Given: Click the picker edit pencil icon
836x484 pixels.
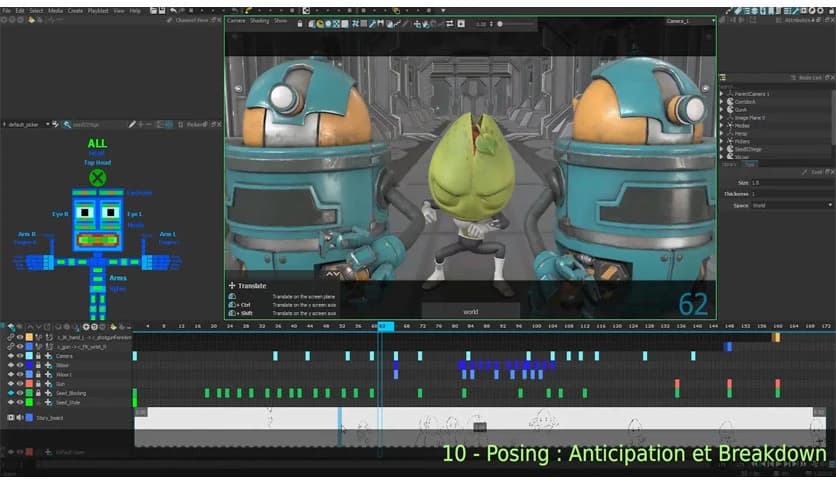Looking at the screenshot, I should [132, 125].
